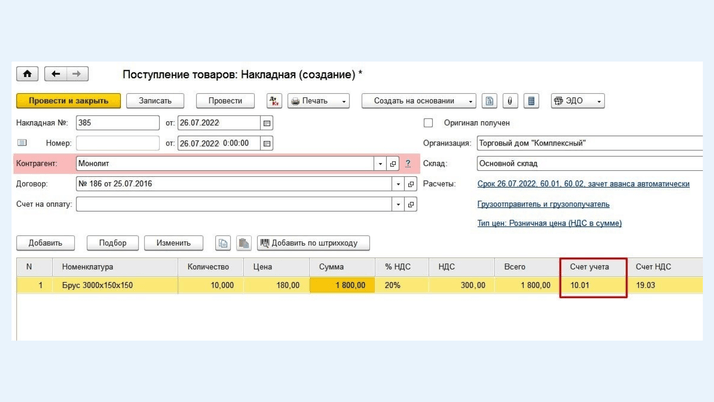The height and width of the screenshot is (402, 714).
Task: Click the Организация field
Action: tap(590, 143)
